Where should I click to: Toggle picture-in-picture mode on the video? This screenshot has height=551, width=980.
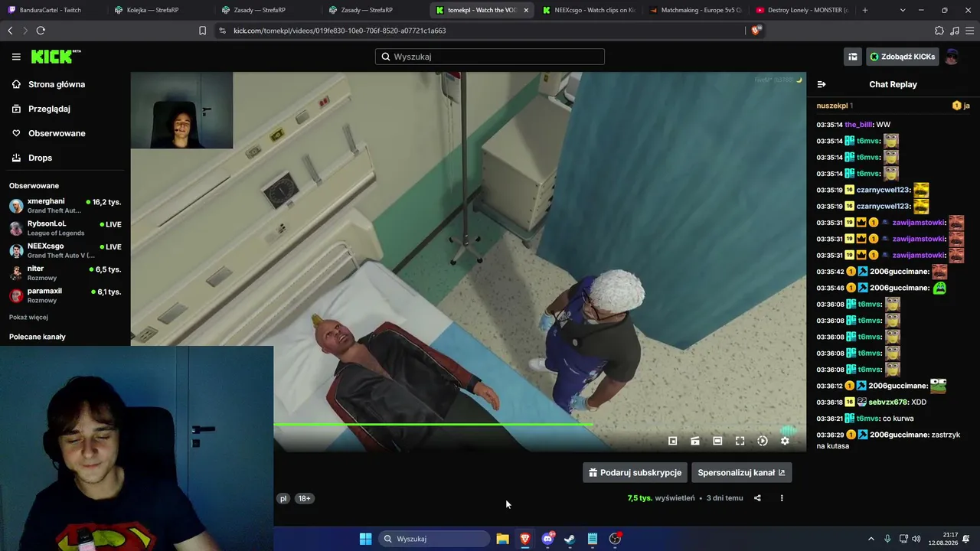coord(673,441)
